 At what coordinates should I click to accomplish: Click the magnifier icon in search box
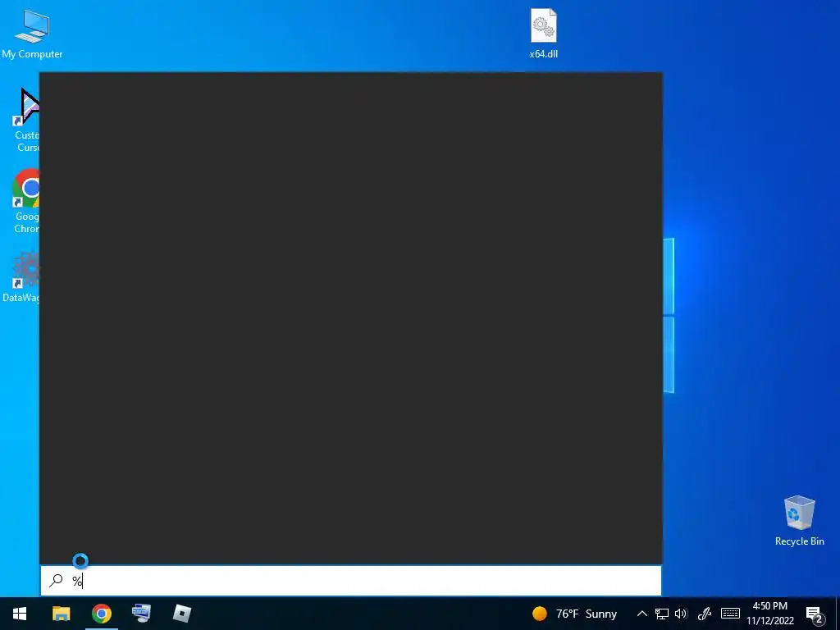pos(56,581)
